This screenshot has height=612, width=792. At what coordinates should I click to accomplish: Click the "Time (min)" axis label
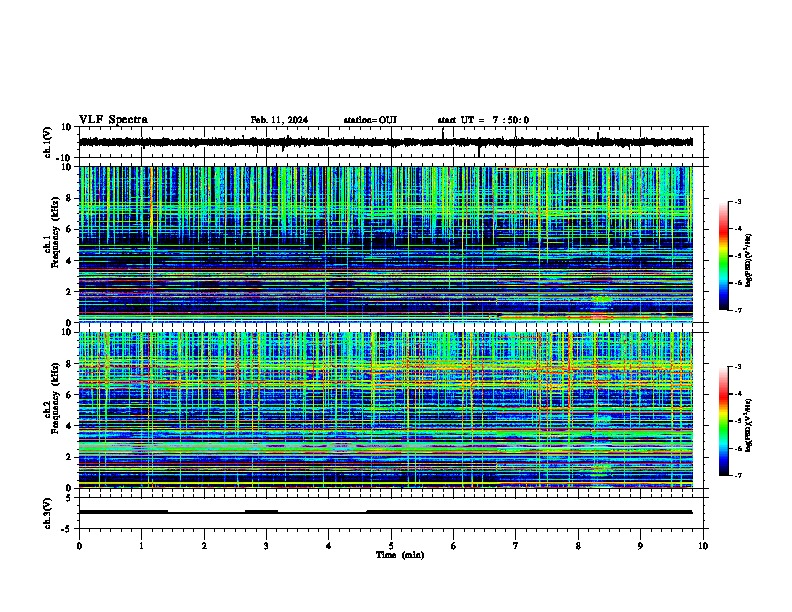[400, 555]
